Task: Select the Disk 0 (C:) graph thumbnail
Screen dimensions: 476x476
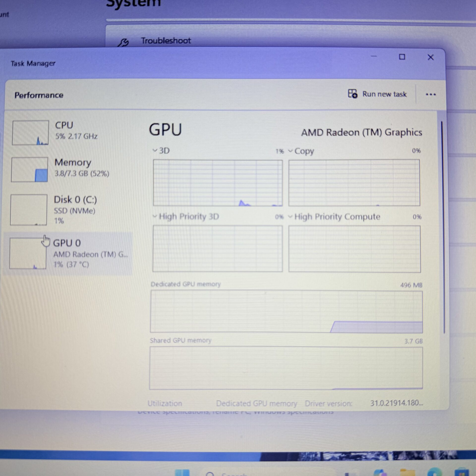Action: 29,210
